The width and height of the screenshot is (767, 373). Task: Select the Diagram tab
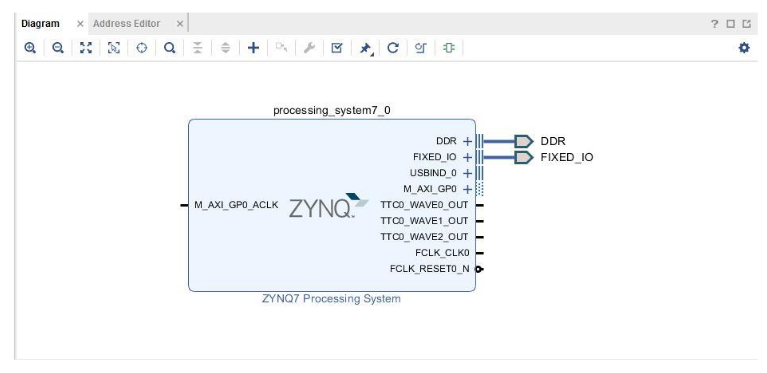(40, 23)
